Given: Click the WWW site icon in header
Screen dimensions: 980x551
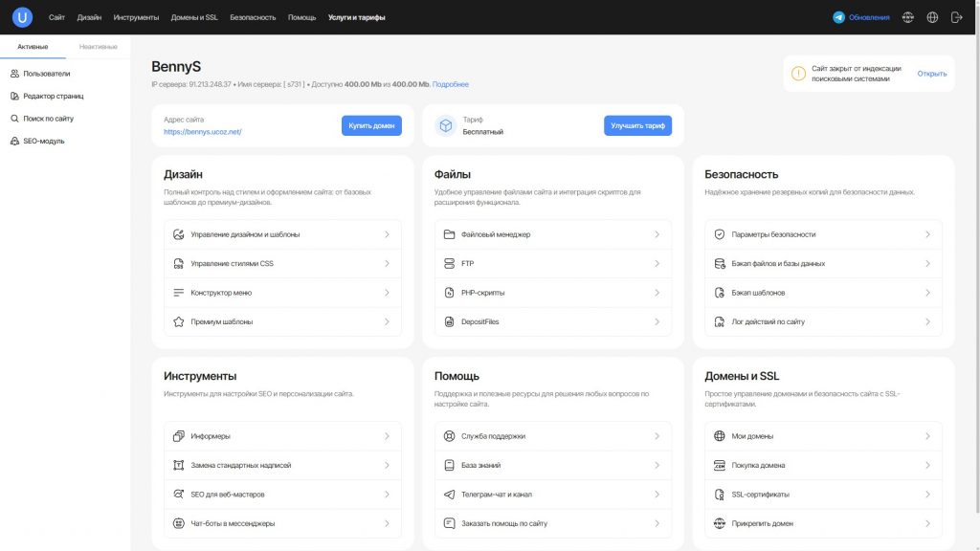Looking at the screenshot, I should (908, 17).
